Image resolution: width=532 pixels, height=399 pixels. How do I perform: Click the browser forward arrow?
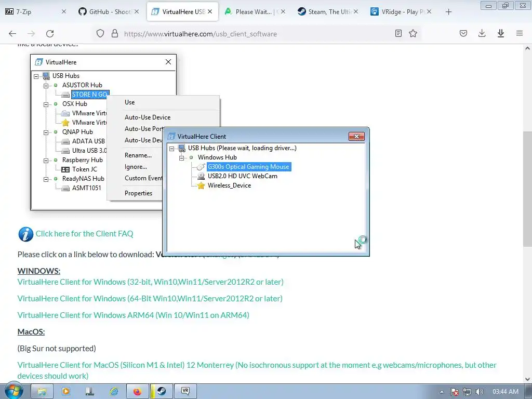[31, 33]
